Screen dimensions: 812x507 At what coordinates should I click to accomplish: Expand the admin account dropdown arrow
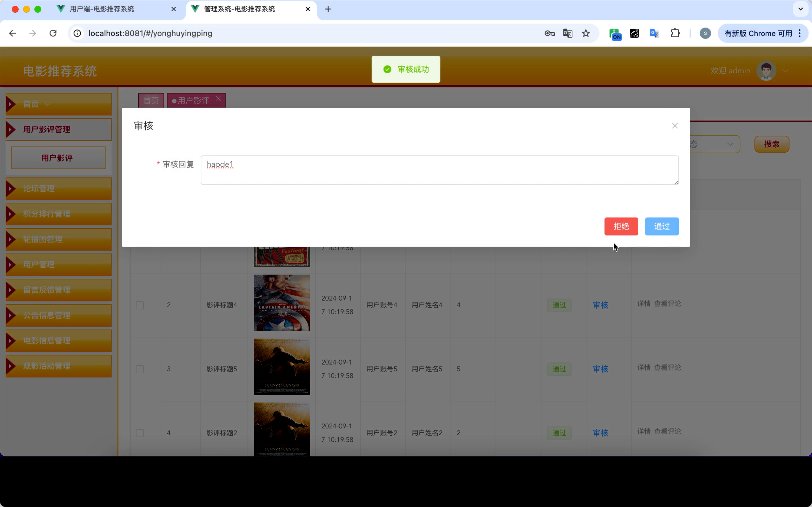[x=785, y=71]
